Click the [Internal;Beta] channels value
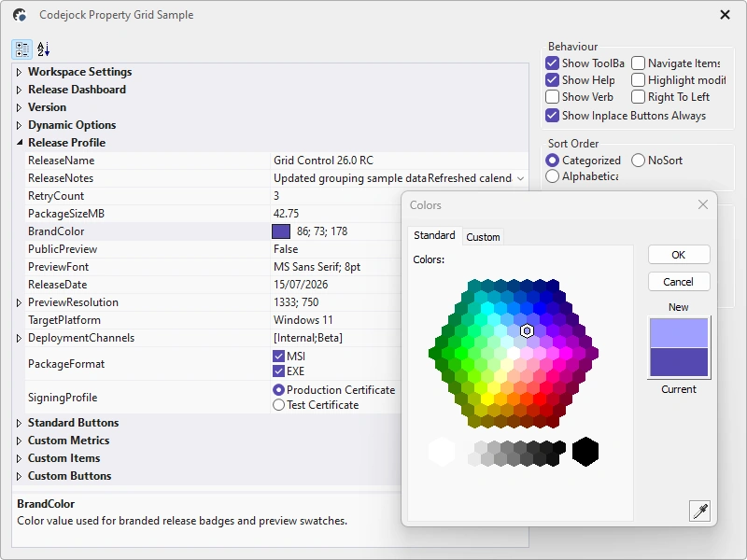The image size is (747, 560). point(308,338)
